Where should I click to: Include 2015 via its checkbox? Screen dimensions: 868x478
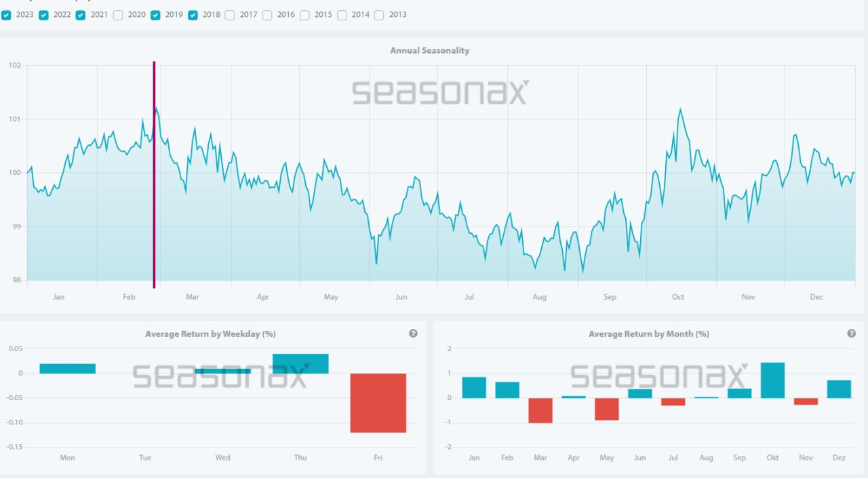tap(304, 15)
